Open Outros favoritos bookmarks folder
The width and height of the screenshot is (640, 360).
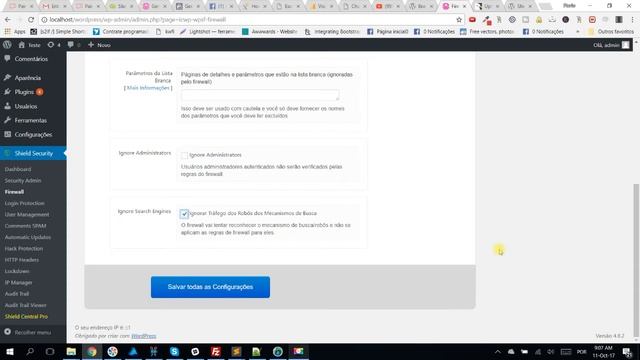(611, 31)
